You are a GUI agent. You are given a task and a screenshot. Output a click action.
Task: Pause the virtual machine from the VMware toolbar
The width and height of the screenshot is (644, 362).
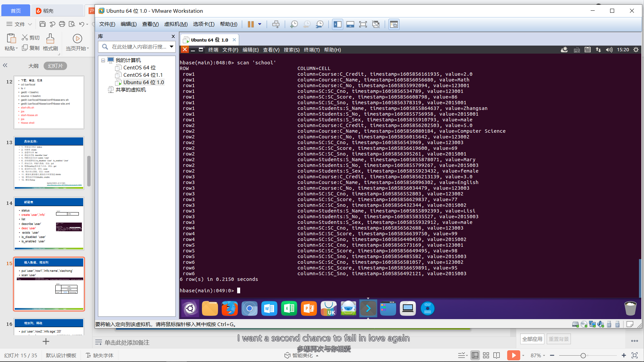[x=251, y=24]
